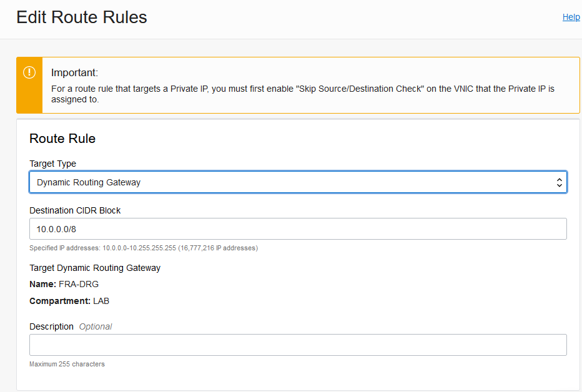Click the Route Rule section heading
This screenshot has height=392, width=582.
pyautogui.click(x=62, y=139)
